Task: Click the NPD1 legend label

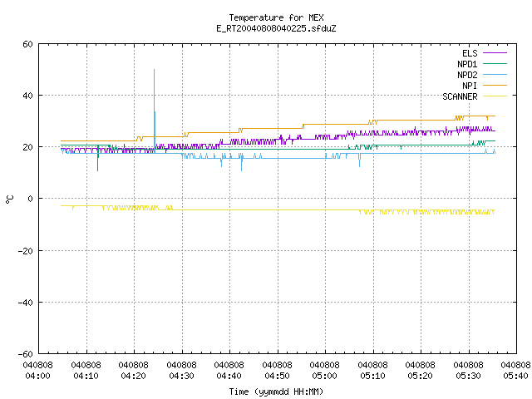Action: pyautogui.click(x=467, y=64)
